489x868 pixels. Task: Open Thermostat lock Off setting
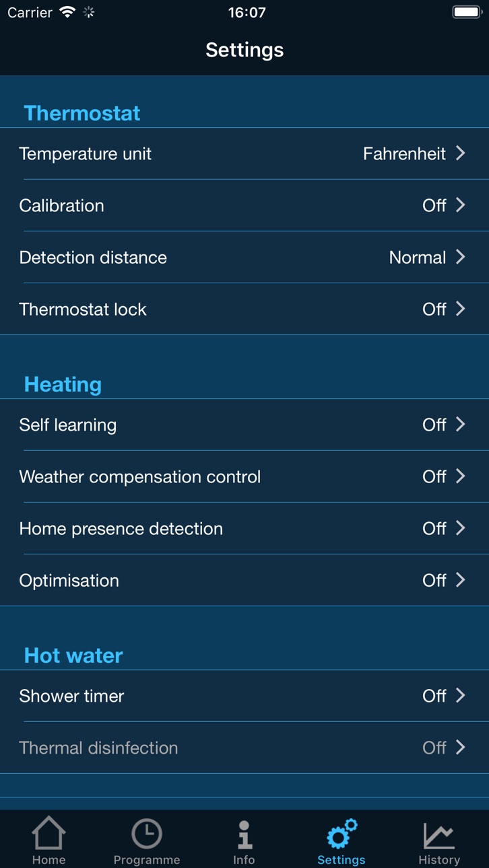coord(244,309)
